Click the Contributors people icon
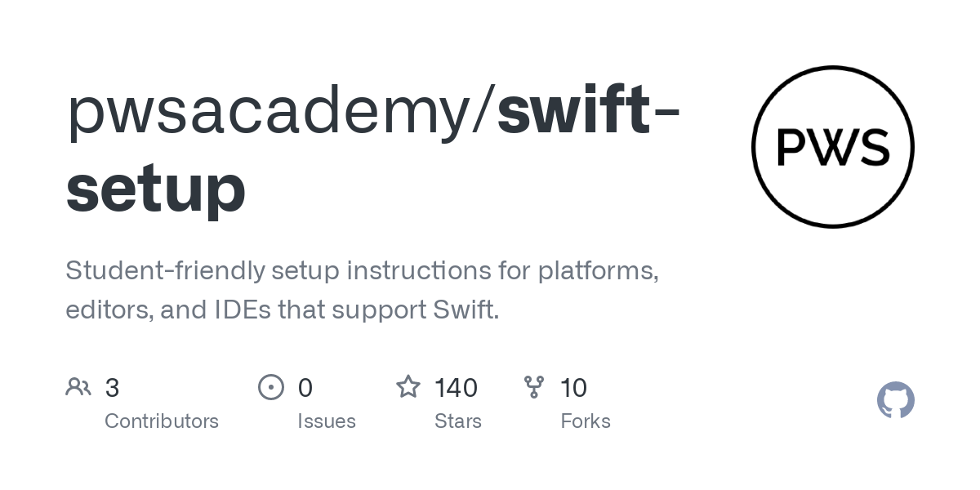The width and height of the screenshot is (980, 490). coord(78,387)
